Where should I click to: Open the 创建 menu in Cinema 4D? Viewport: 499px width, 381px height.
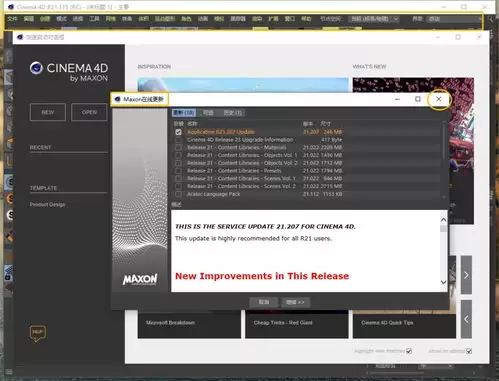tap(45, 19)
